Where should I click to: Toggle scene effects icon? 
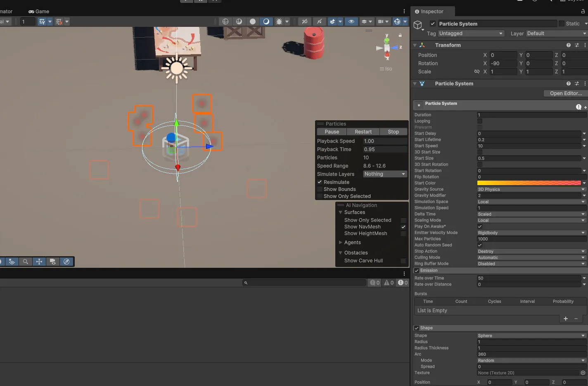click(x=332, y=21)
